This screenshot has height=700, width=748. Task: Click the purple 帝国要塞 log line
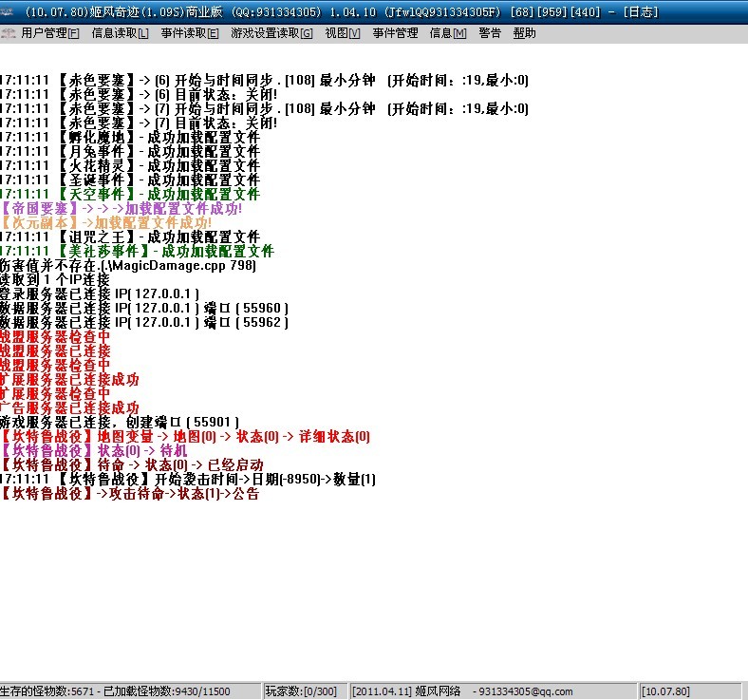click(122, 208)
